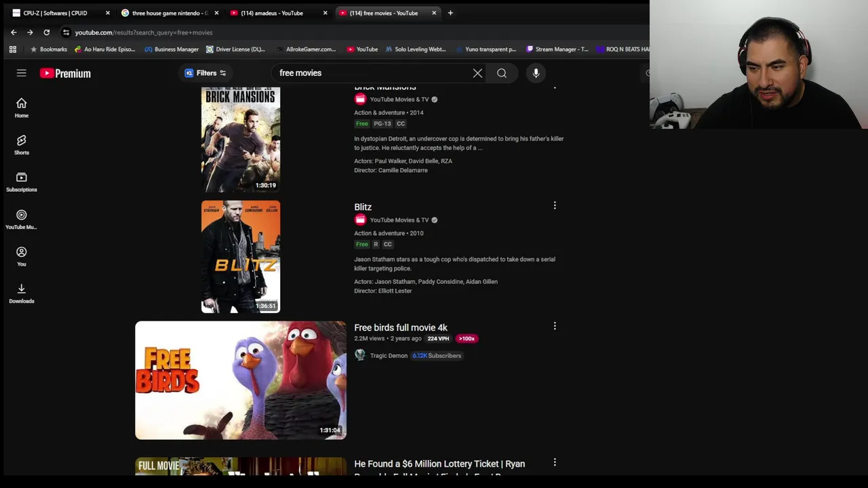Open the Bookmarks bookmark folder

pyautogui.click(x=48, y=49)
